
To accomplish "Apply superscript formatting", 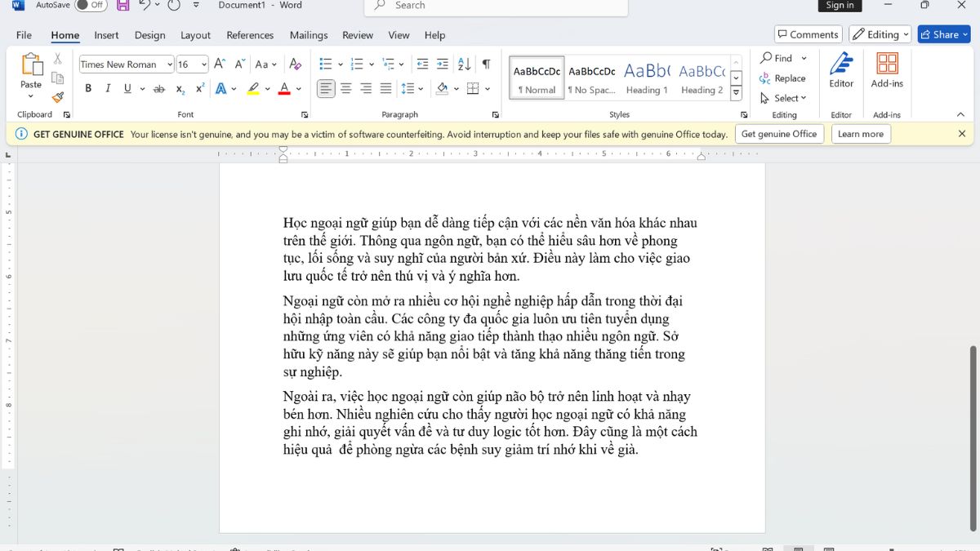I will [x=200, y=88].
